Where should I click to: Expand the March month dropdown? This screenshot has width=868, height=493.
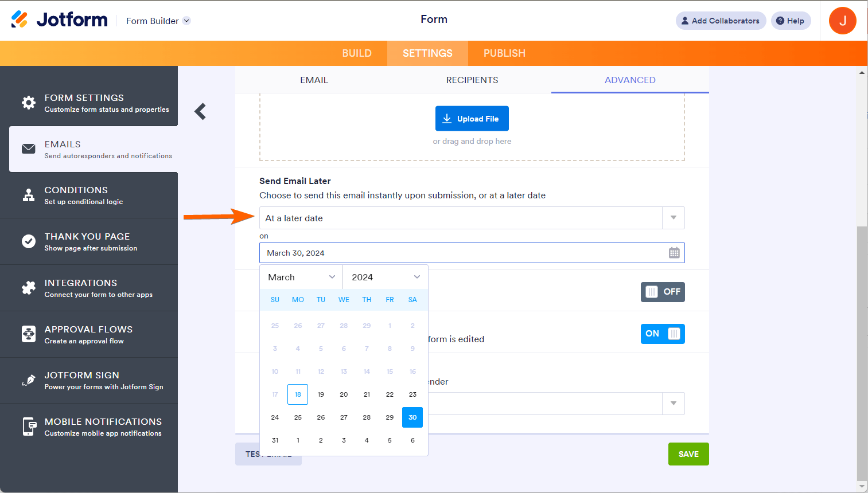[301, 277]
